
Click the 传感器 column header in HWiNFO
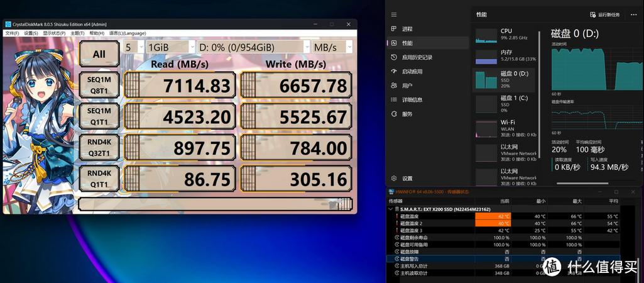point(431,201)
